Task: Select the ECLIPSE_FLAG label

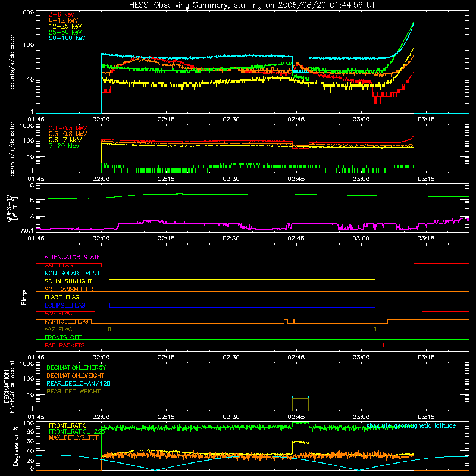Action: pyautogui.click(x=65, y=305)
